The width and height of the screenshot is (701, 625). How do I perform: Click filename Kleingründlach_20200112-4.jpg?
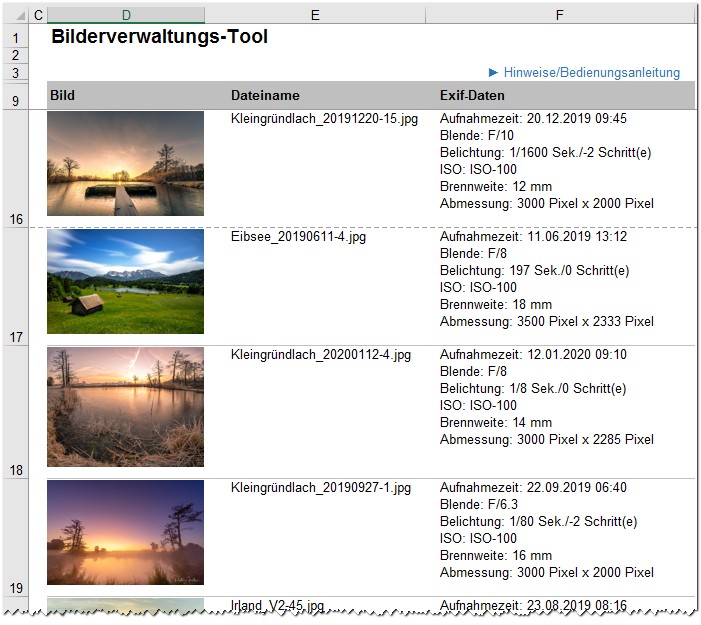[321, 355]
